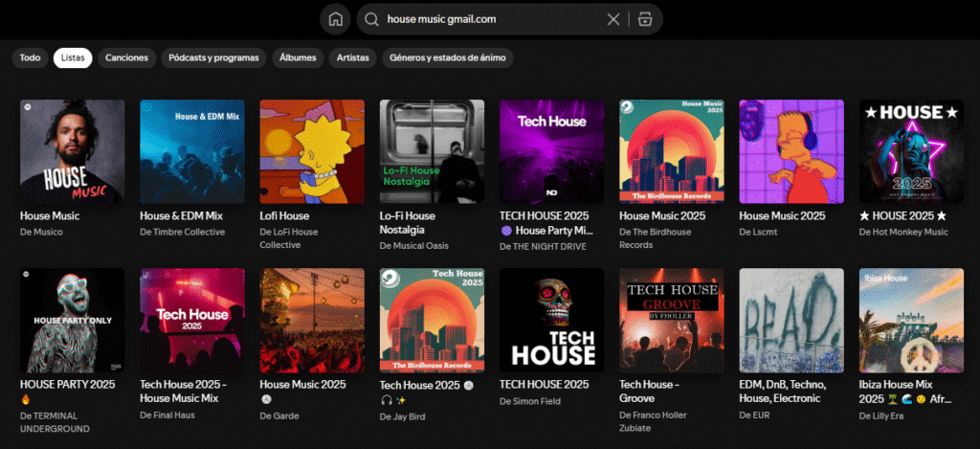
Task: Click the De Garde text
Action: click(279, 415)
